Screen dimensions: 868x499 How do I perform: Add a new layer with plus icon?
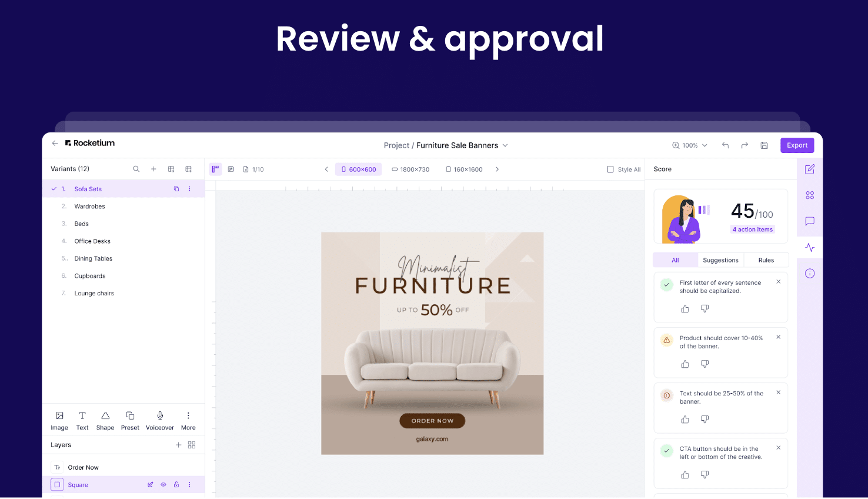(178, 445)
